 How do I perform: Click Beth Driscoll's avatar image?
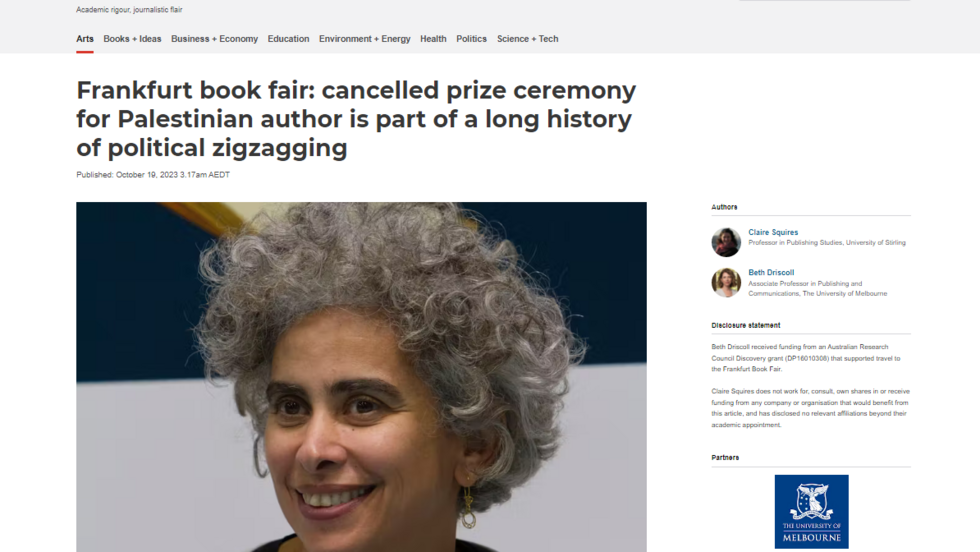click(726, 283)
